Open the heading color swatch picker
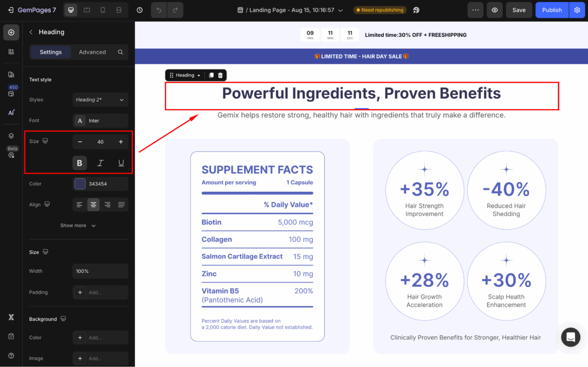Screen dimensions: 588x367 point(80,184)
